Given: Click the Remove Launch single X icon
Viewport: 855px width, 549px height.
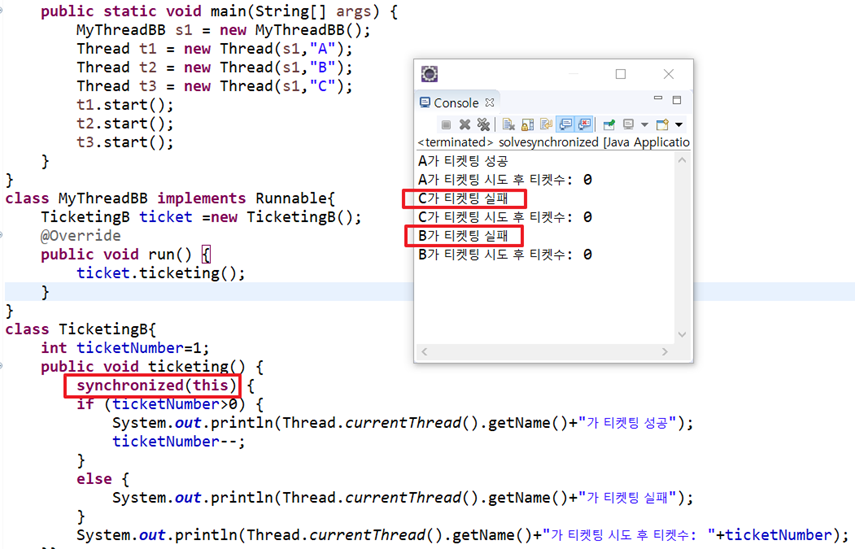Looking at the screenshot, I should click(465, 125).
